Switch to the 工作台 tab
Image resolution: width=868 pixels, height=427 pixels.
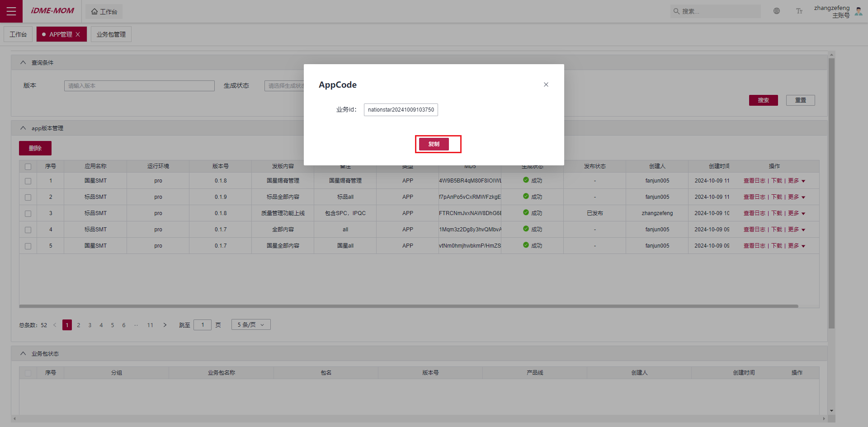18,34
